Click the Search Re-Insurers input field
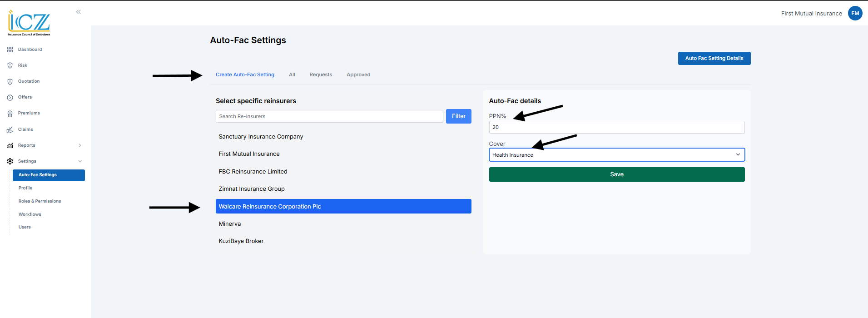Screen dimensions: 868x318 329,116
